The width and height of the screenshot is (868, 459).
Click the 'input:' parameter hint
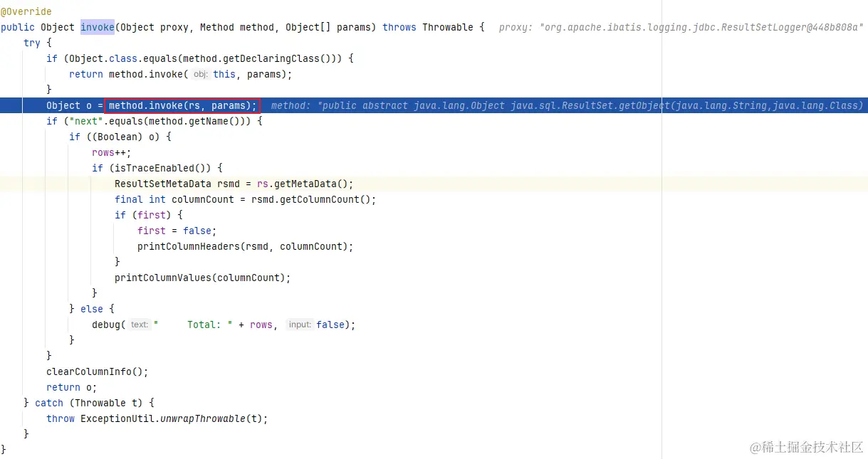tap(300, 325)
